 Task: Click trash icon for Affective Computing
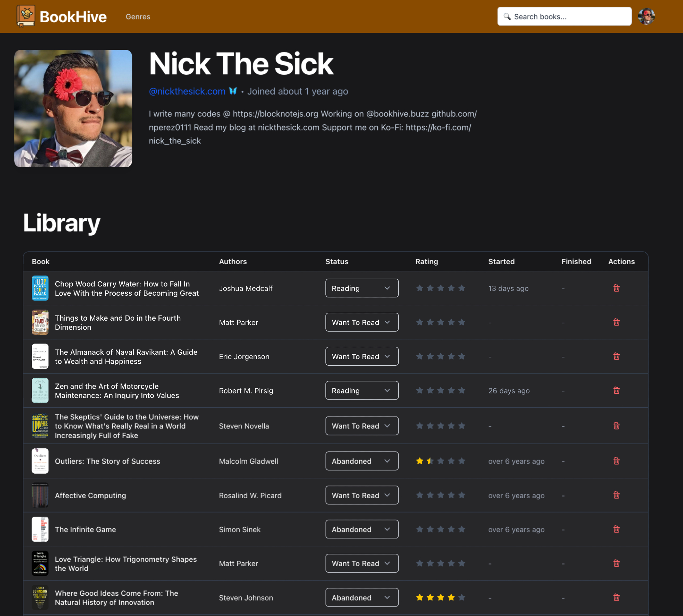click(616, 495)
